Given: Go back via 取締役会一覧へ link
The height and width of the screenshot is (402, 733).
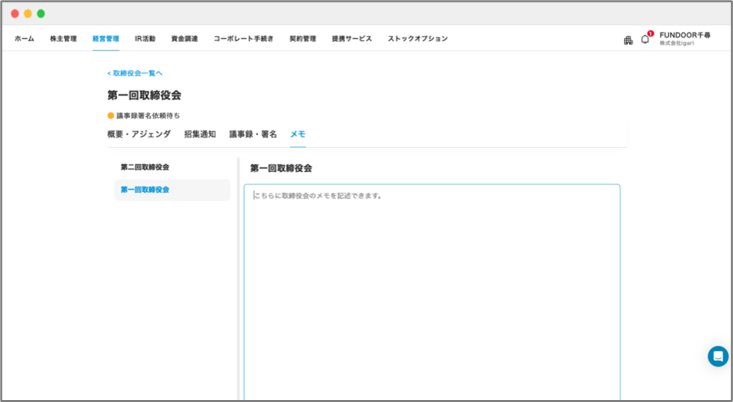Looking at the screenshot, I should point(135,73).
